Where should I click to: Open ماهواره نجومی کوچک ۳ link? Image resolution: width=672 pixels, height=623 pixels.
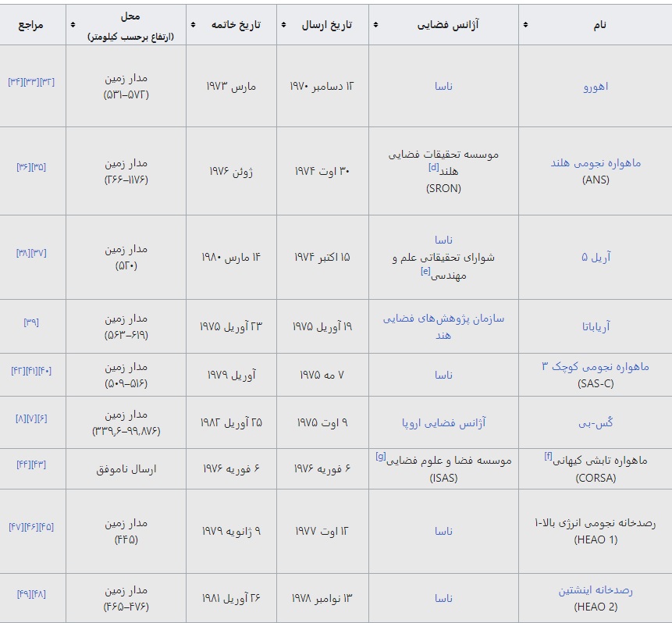tap(596, 367)
